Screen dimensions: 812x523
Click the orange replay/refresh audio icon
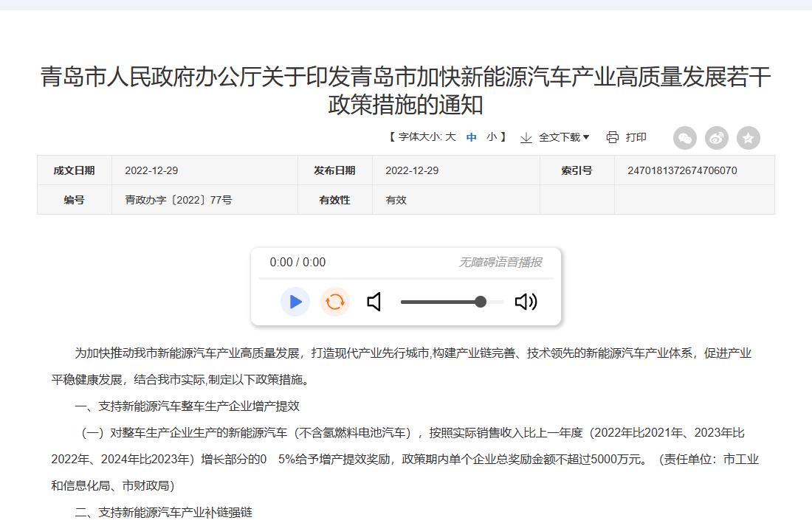click(335, 302)
